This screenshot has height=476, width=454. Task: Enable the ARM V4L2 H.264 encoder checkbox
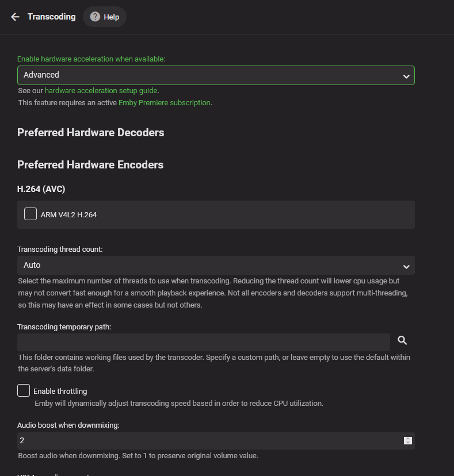click(x=30, y=214)
